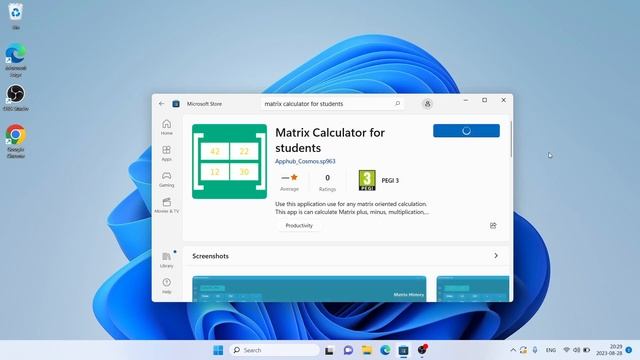Open the Productivity category tag
The width and height of the screenshot is (640, 360).
click(x=299, y=226)
